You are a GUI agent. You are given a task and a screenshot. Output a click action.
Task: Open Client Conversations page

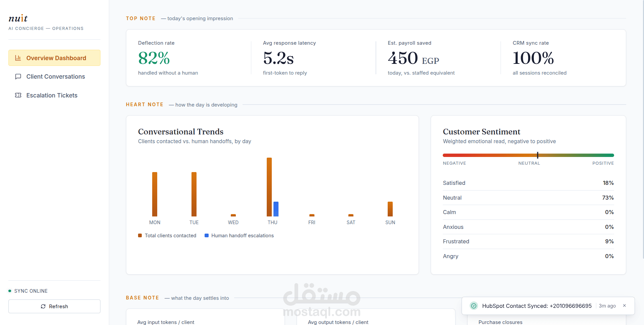[x=54, y=77]
